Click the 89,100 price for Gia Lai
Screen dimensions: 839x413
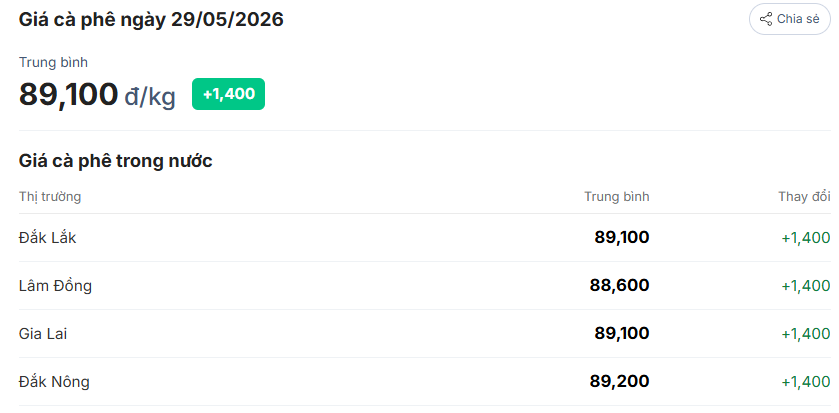point(622,334)
